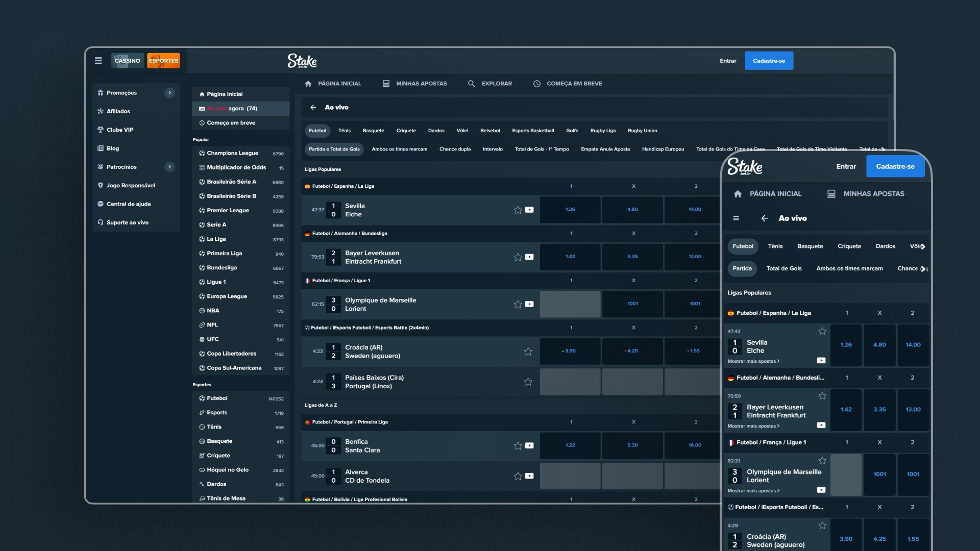Open the hamburger navigation menu
Viewport: 980px width, 551px height.
click(x=98, y=60)
